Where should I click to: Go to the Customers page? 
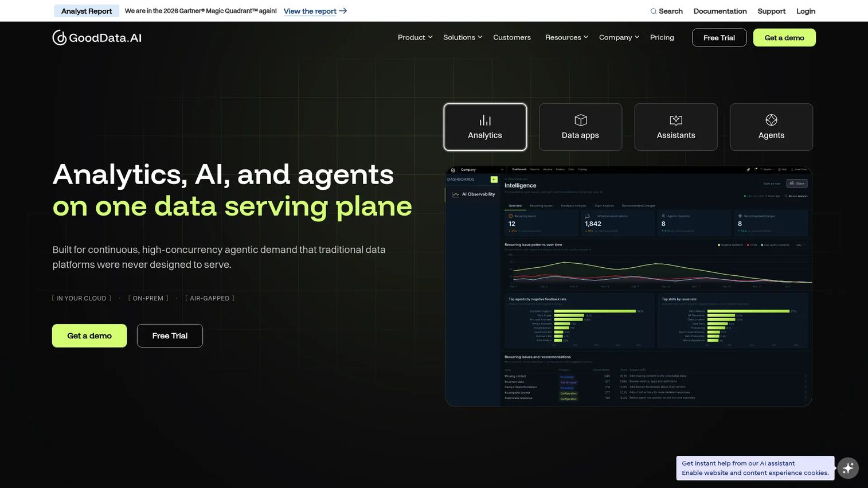(512, 37)
